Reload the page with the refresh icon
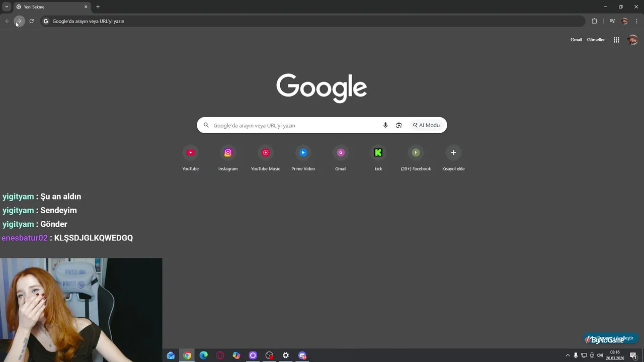This screenshot has height=362, width=644. coord(31,21)
